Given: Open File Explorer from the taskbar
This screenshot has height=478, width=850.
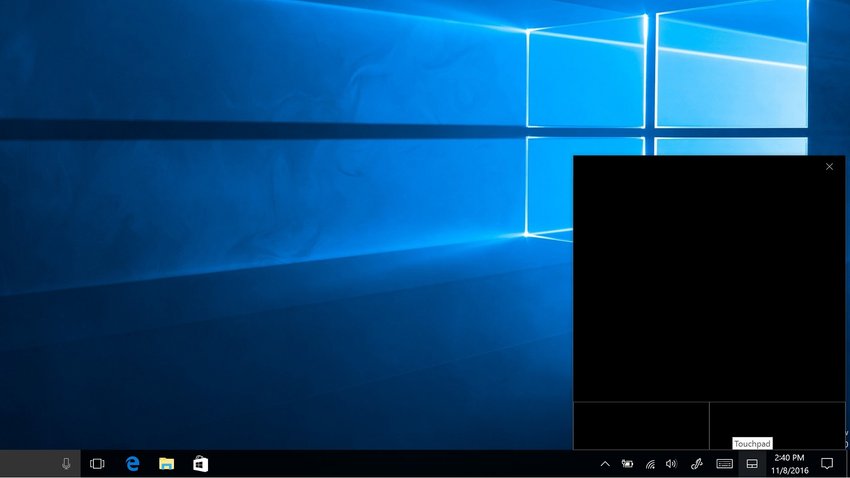Looking at the screenshot, I should click(166, 464).
